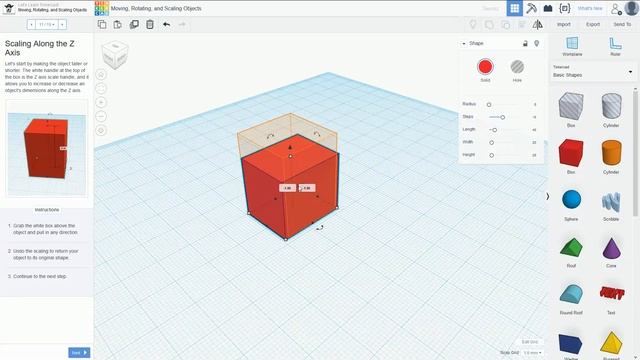Toggle the shape visibility lightbulb in Shape panel
640x360 pixels.
tap(537, 43)
